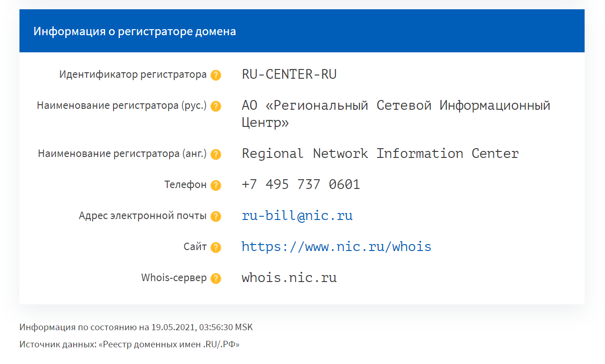Click the Телефон label
605x364 pixels.
point(185,185)
